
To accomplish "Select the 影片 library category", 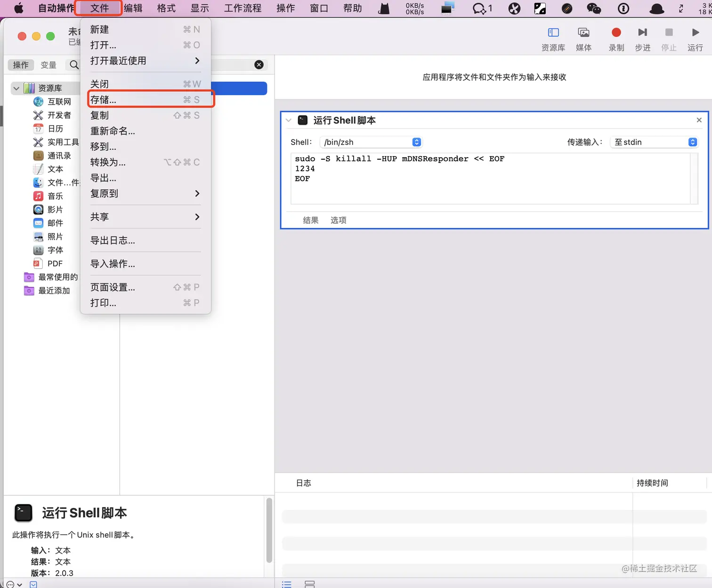I will click(48, 209).
